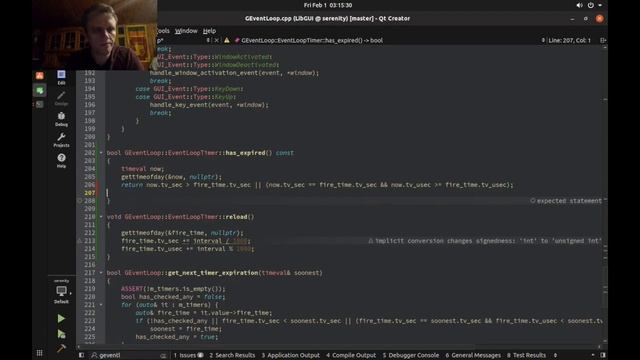Image resolution: width=640 pixels, height=360 pixels.
Task: Open the Tools menu
Action: (x=164, y=31)
